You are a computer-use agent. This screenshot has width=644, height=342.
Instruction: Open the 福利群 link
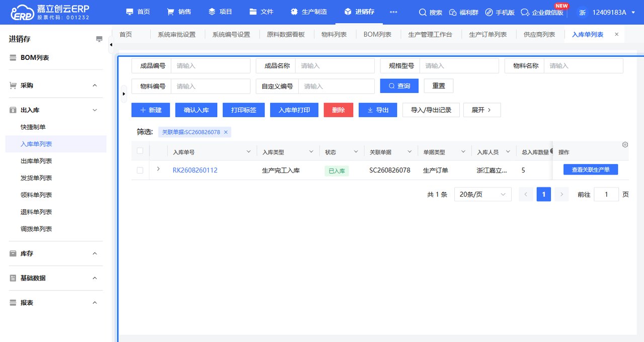[x=463, y=12]
